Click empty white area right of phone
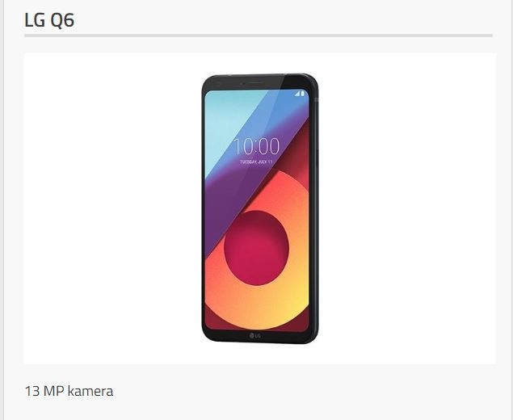Screen dimensions: 513x420 (407, 208)
